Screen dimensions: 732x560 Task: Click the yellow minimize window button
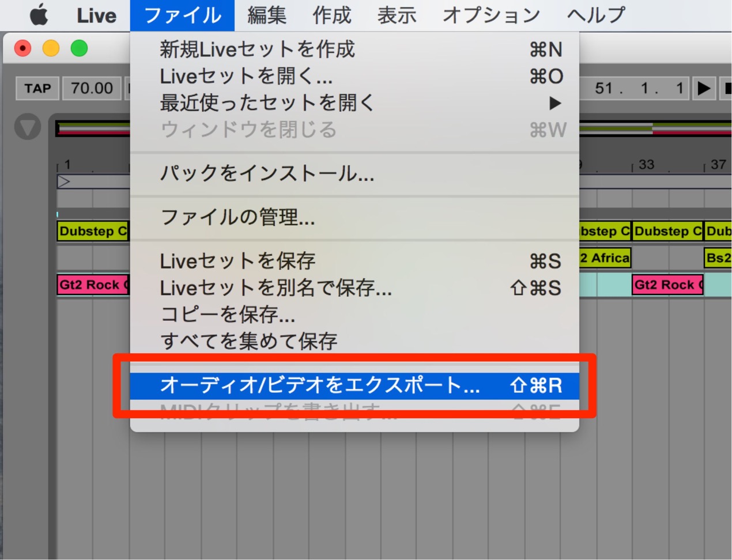[x=51, y=48]
